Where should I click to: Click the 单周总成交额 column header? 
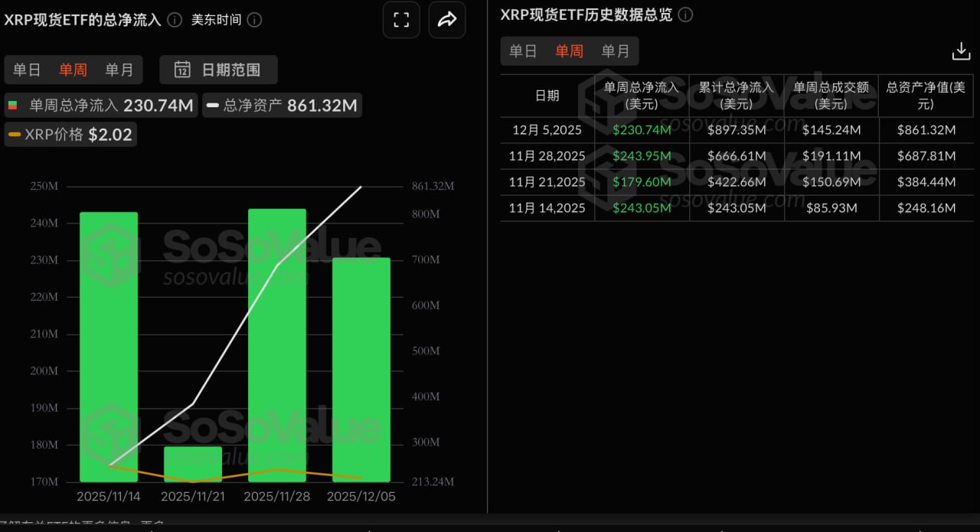(x=831, y=96)
